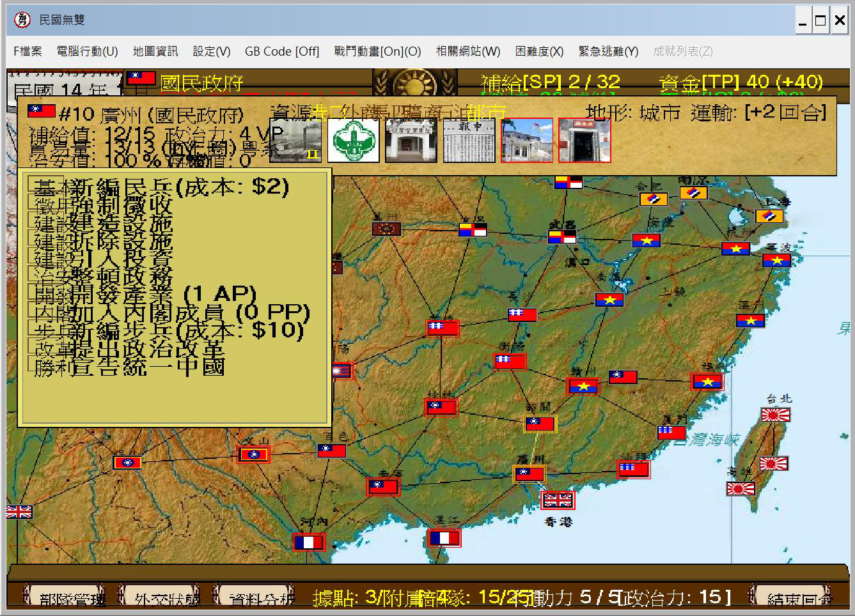Select the Japanese flag at 高雄
Viewport: 855px width, 616px height.
coord(741,489)
